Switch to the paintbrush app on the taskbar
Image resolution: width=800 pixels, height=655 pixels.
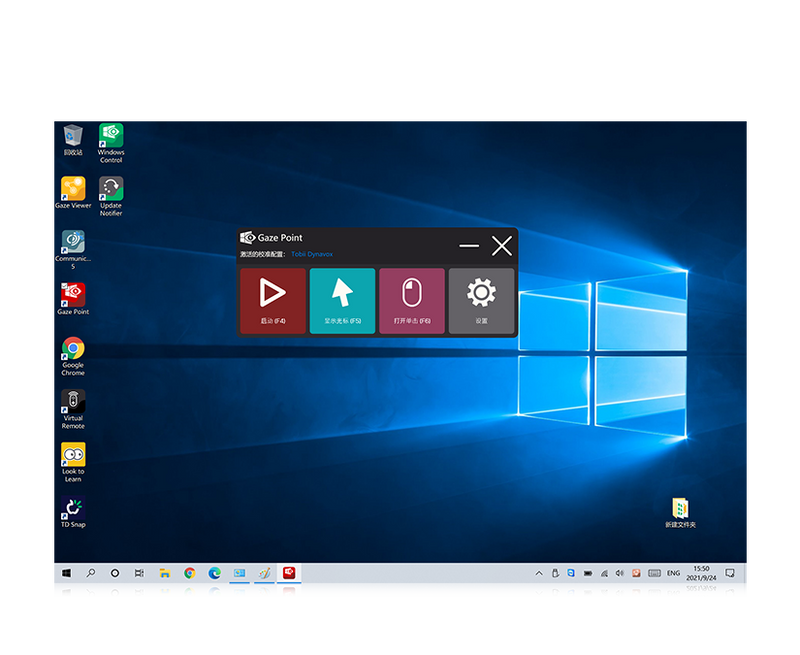(264, 573)
